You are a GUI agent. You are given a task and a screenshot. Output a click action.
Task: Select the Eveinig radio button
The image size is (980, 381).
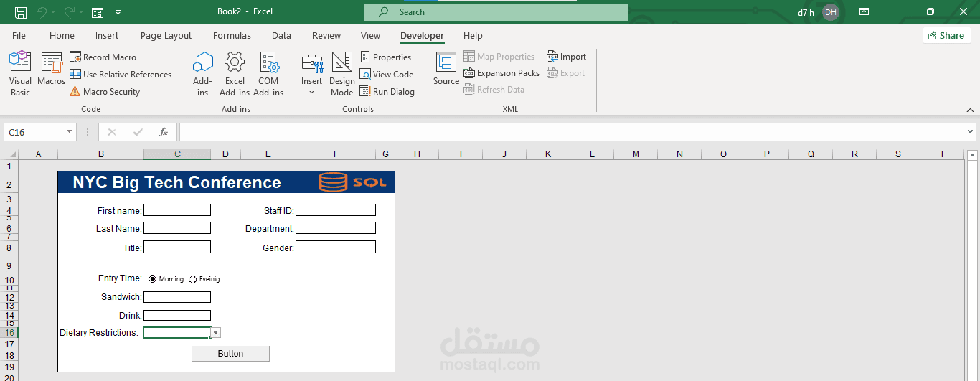[x=192, y=279]
